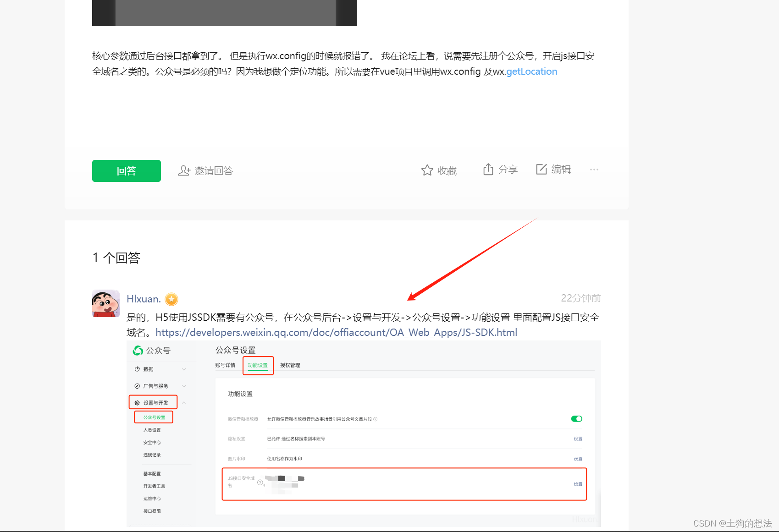Open the getLocation link in the question
The image size is (779, 532).
click(x=531, y=71)
